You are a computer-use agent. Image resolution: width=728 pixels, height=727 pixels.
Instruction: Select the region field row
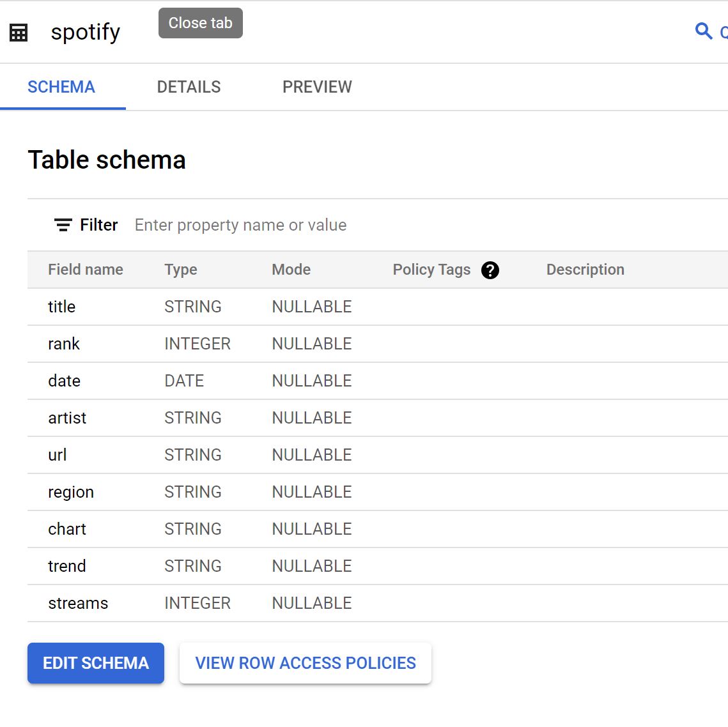(x=378, y=493)
